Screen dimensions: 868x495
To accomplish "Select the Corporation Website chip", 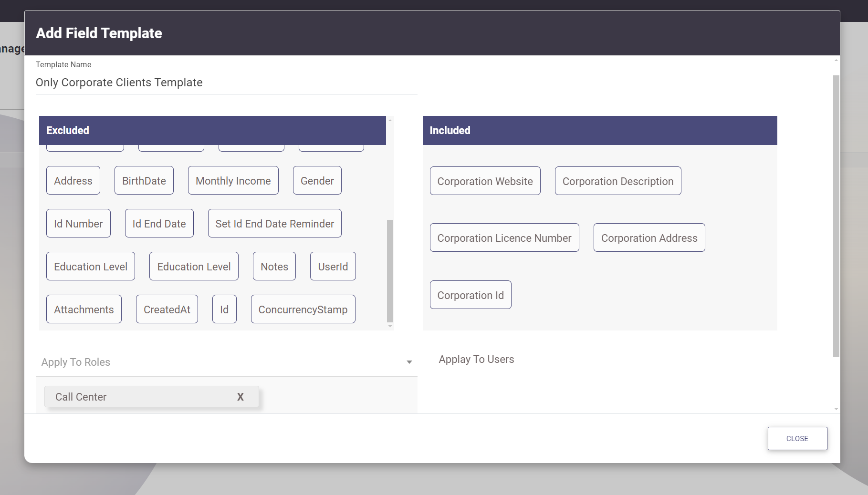I will pyautogui.click(x=485, y=181).
